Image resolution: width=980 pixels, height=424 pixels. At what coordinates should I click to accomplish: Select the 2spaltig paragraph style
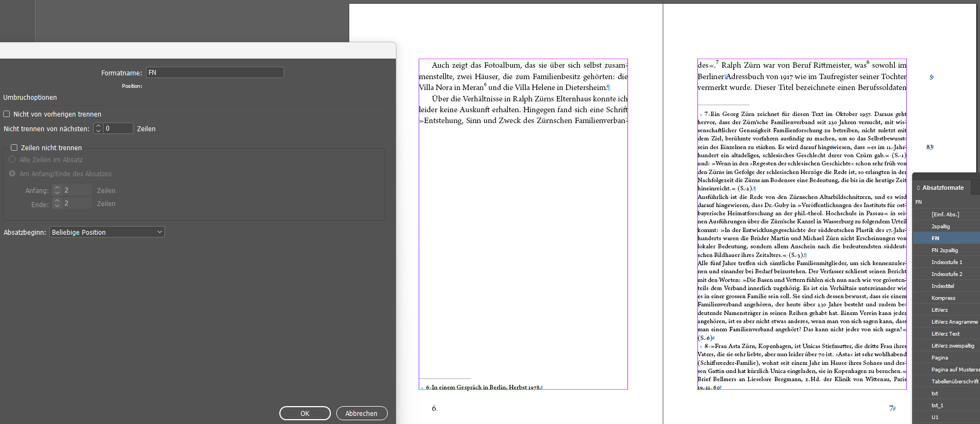click(x=946, y=226)
